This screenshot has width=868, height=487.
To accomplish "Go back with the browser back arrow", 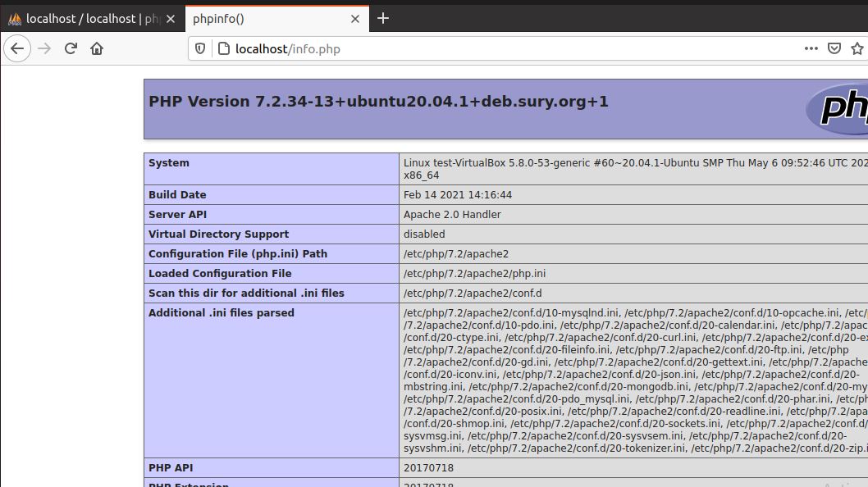I will [17, 48].
